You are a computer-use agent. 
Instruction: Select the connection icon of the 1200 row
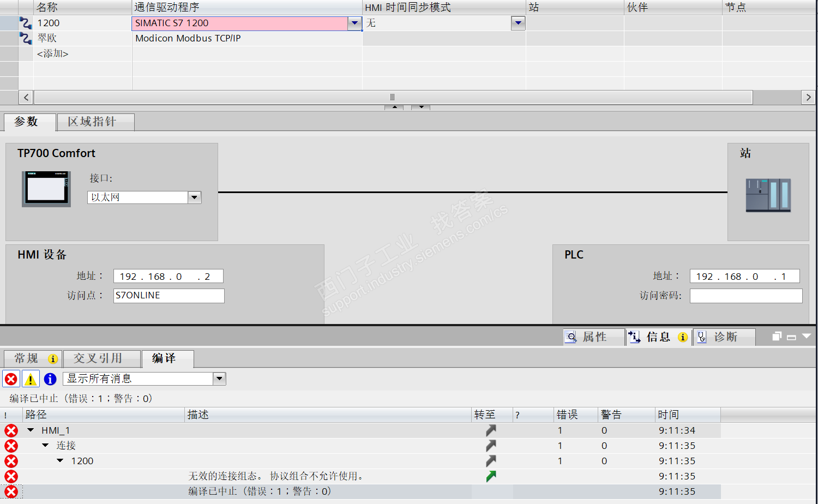[26, 23]
